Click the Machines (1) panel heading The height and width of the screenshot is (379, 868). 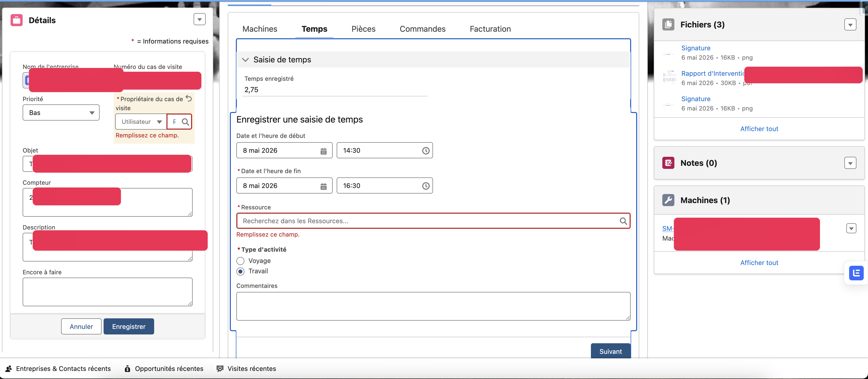705,200
